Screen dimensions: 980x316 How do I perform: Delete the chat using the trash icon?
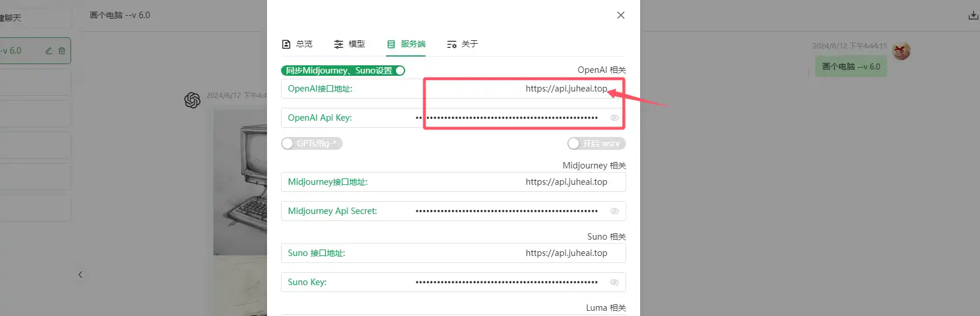pos(62,51)
